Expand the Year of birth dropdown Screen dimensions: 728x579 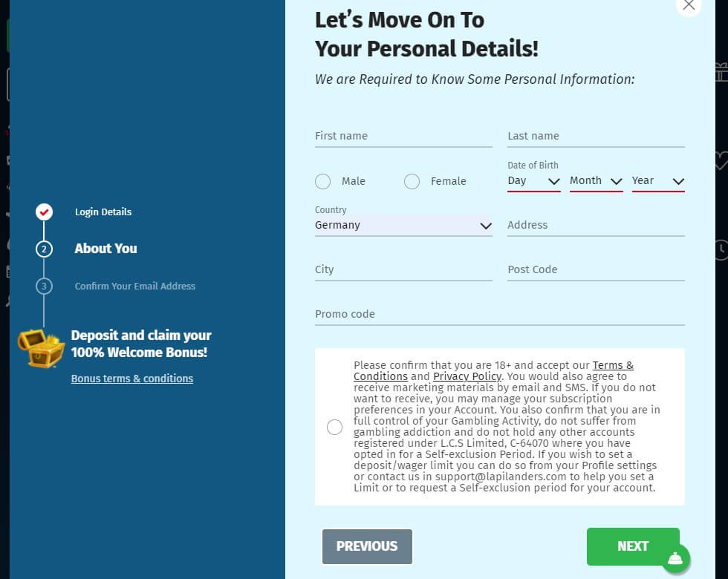click(x=658, y=181)
